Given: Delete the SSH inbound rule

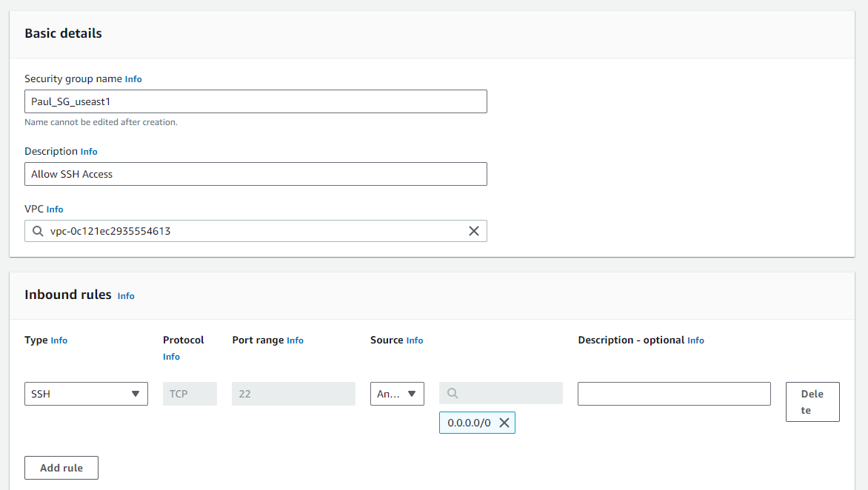Looking at the screenshot, I should pos(812,402).
